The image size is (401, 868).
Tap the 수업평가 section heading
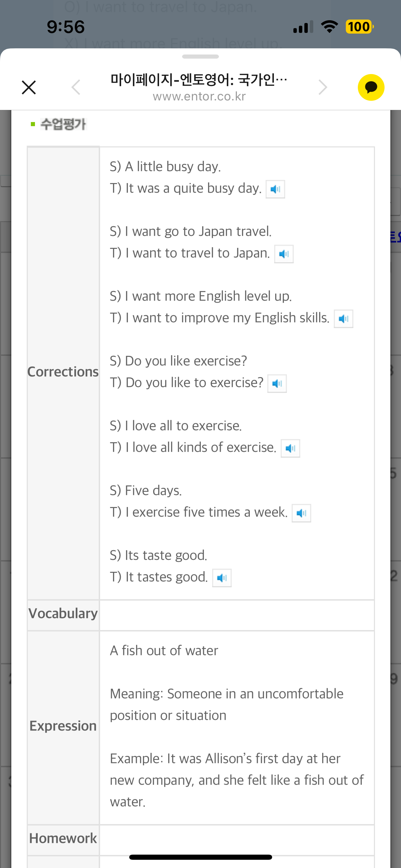[63, 124]
